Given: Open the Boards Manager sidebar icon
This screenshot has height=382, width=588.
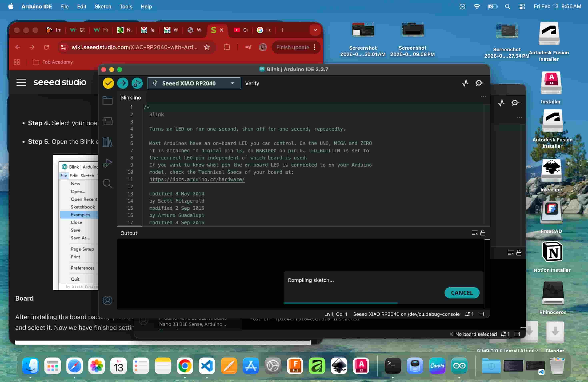Looking at the screenshot, I should [x=107, y=121].
